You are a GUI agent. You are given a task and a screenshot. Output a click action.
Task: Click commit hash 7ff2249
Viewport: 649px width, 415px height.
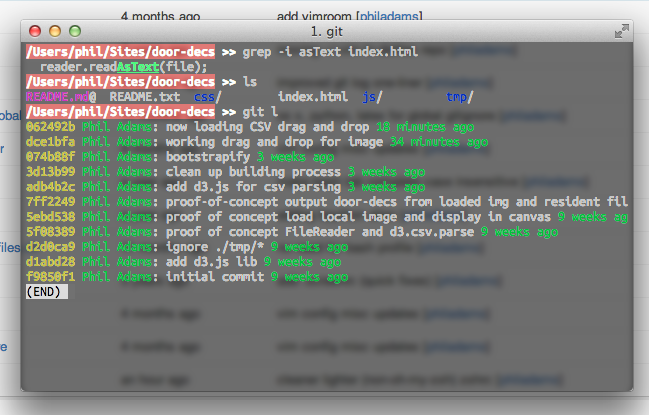(50, 202)
